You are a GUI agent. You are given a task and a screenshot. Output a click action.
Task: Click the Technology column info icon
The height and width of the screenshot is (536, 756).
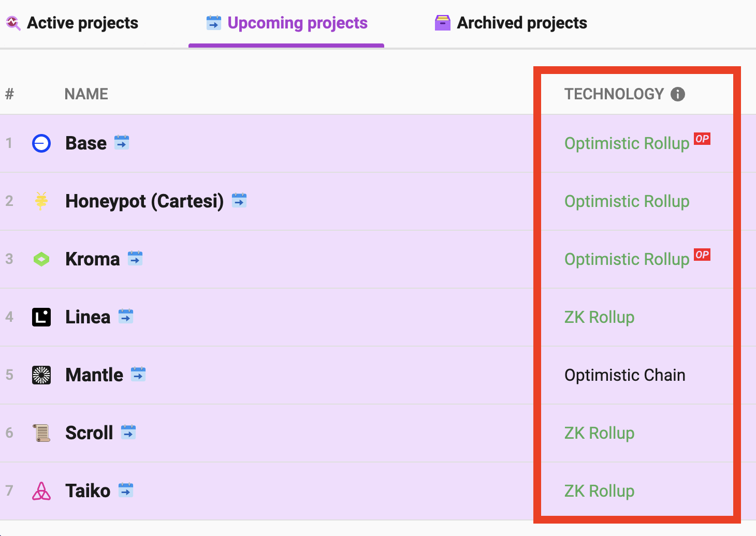pyautogui.click(x=677, y=94)
